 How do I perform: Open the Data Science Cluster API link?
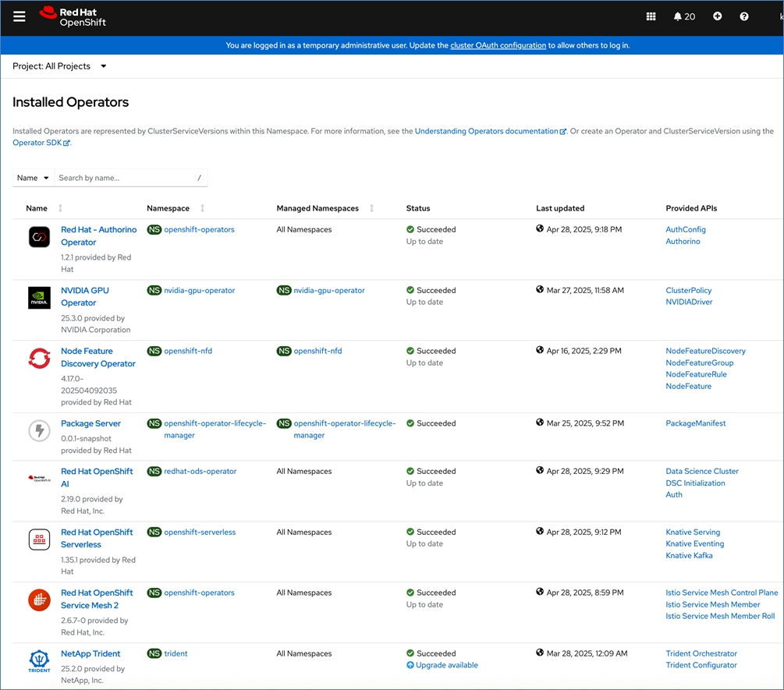(702, 471)
